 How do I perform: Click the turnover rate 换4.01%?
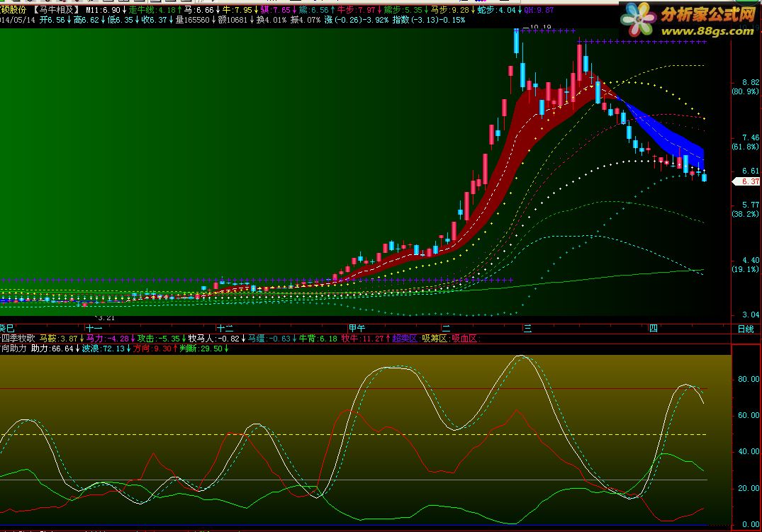coord(271,20)
